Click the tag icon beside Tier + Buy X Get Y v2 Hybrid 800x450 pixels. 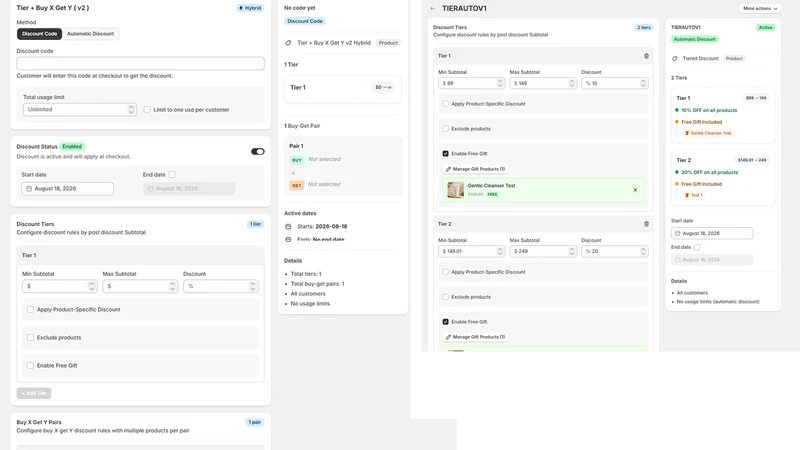click(288, 43)
